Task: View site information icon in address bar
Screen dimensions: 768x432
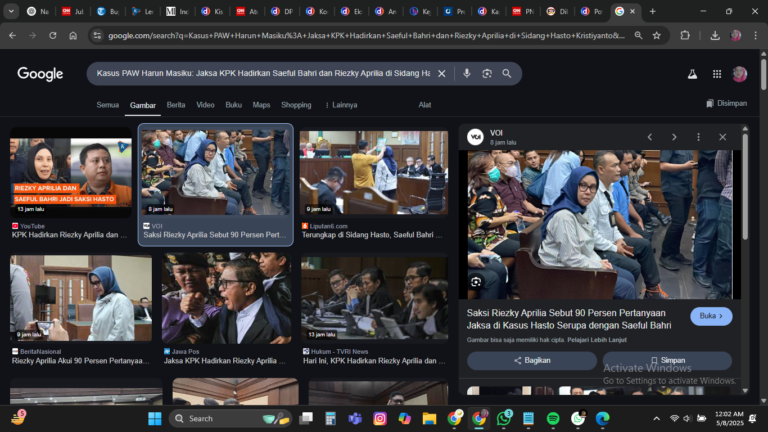Action: click(97, 35)
